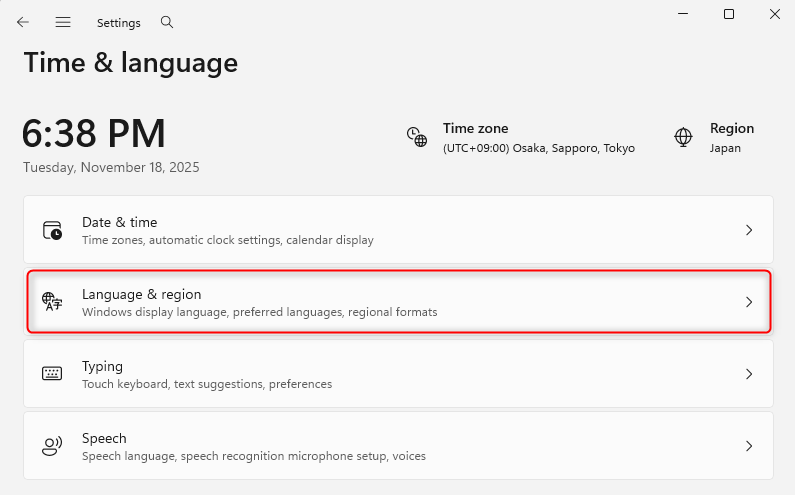Select the Language & region title text
This screenshot has width=795, height=495.
[141, 294]
